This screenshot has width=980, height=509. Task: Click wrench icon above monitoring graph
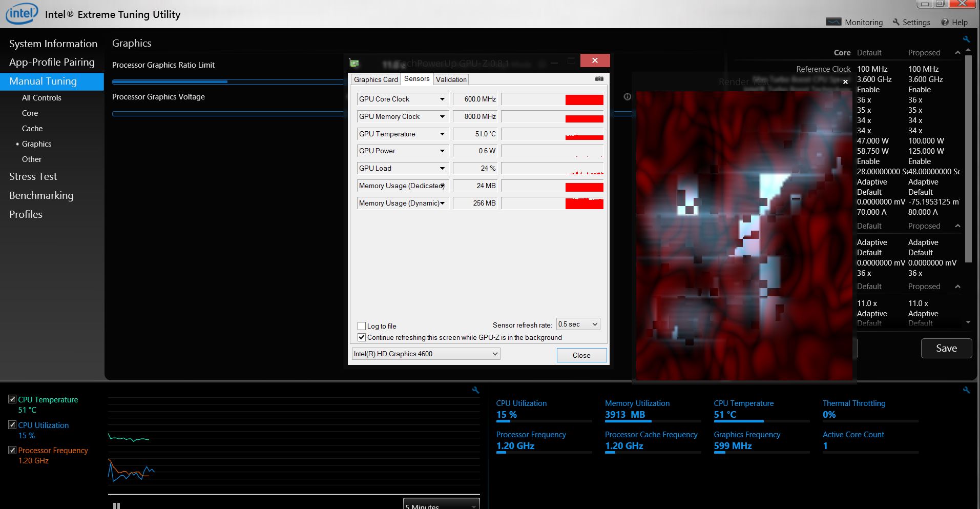pyautogui.click(x=475, y=390)
